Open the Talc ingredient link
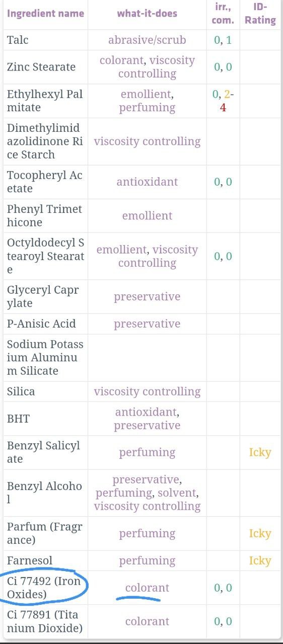 click(18, 40)
